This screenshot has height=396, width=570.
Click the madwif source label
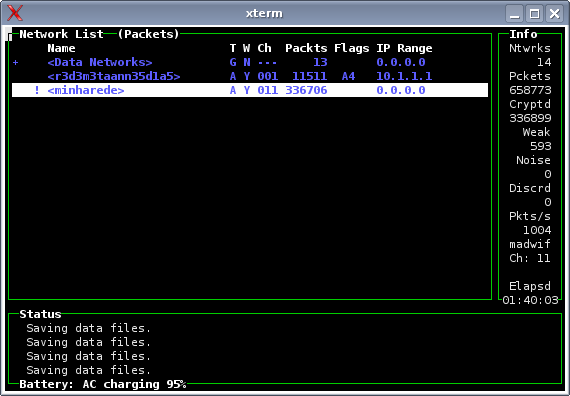click(x=530, y=244)
